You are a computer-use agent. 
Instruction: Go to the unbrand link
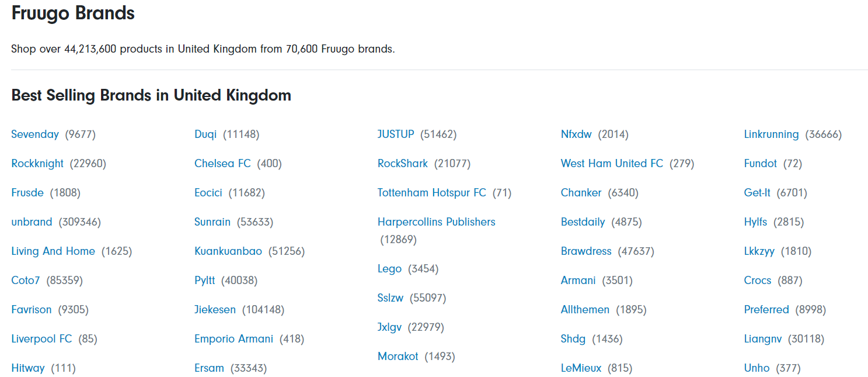click(x=32, y=222)
